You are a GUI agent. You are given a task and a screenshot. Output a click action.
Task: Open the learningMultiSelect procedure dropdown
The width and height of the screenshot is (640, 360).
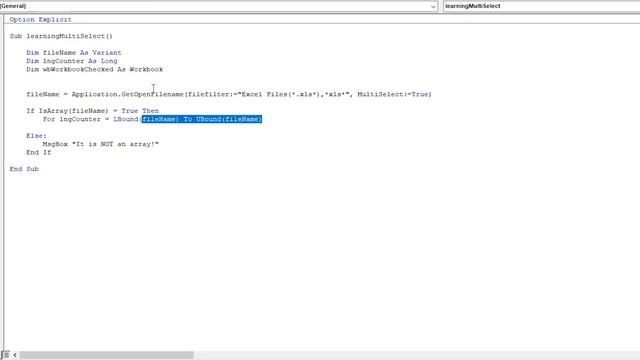coord(542,6)
